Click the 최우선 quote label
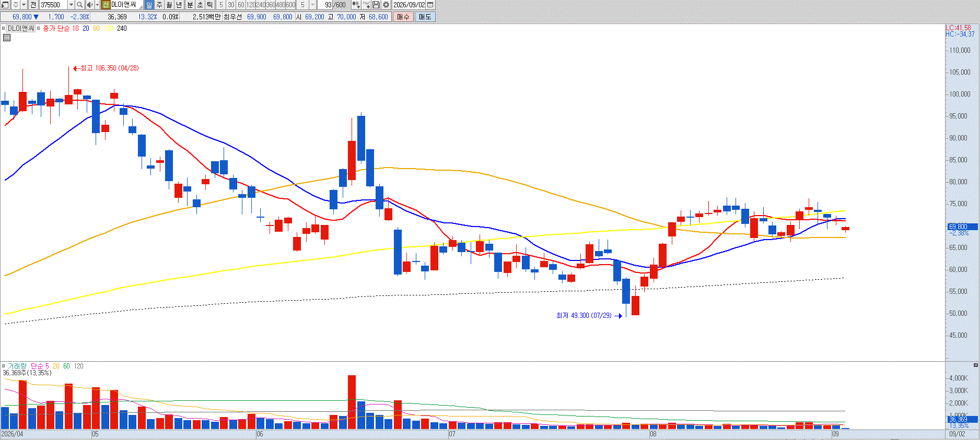 tap(232, 17)
